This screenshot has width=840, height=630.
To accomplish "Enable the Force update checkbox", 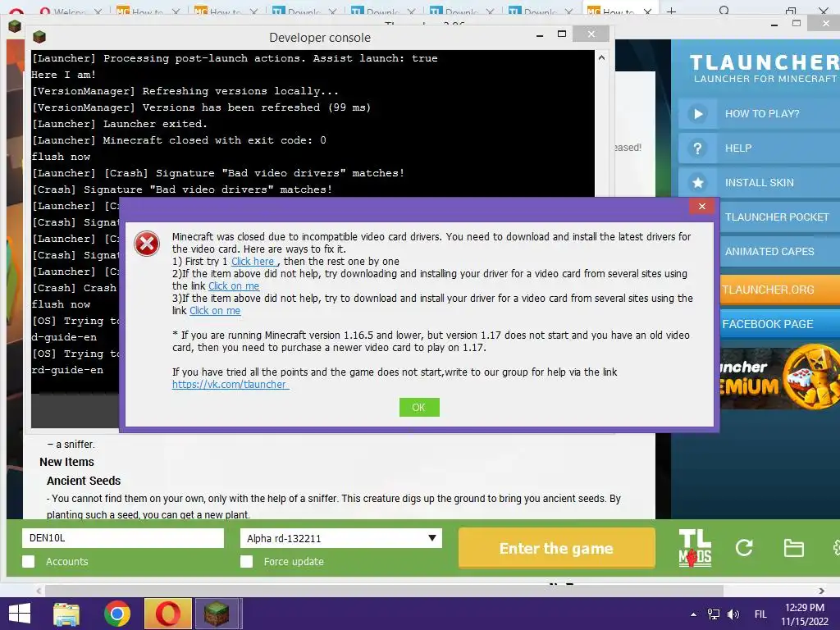I will (x=246, y=561).
